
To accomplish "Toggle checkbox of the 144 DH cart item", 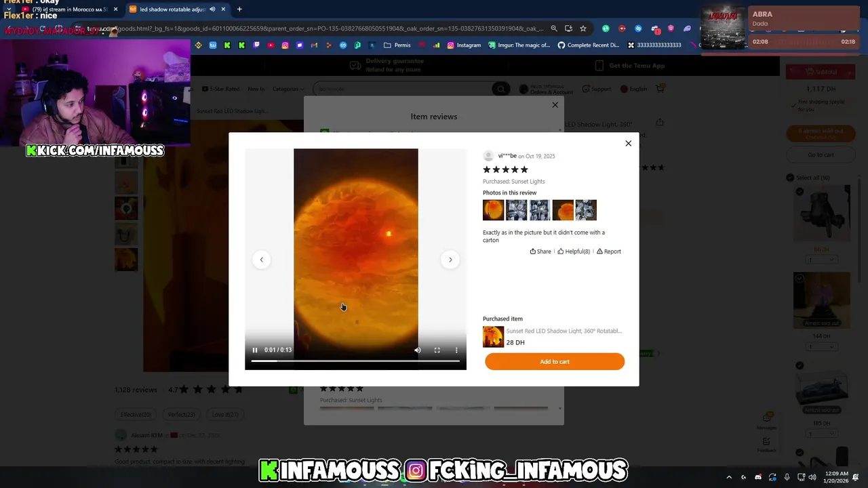I will coord(800,279).
